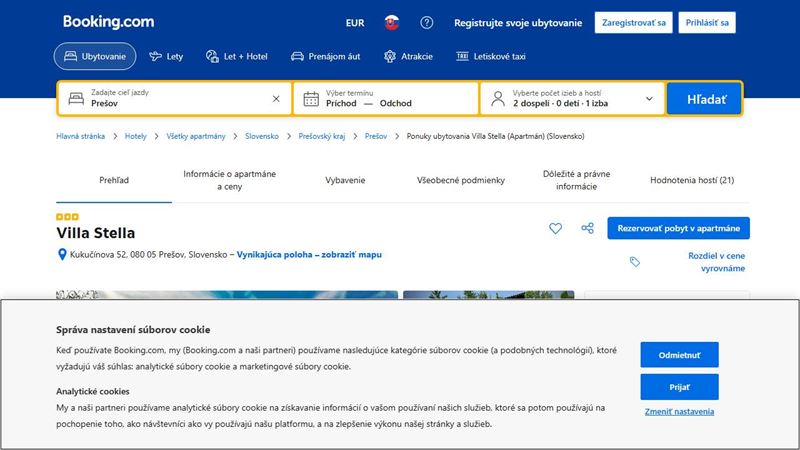The height and width of the screenshot is (450, 800).
Task: Click the three-star rating squares
Action: pos(67,217)
